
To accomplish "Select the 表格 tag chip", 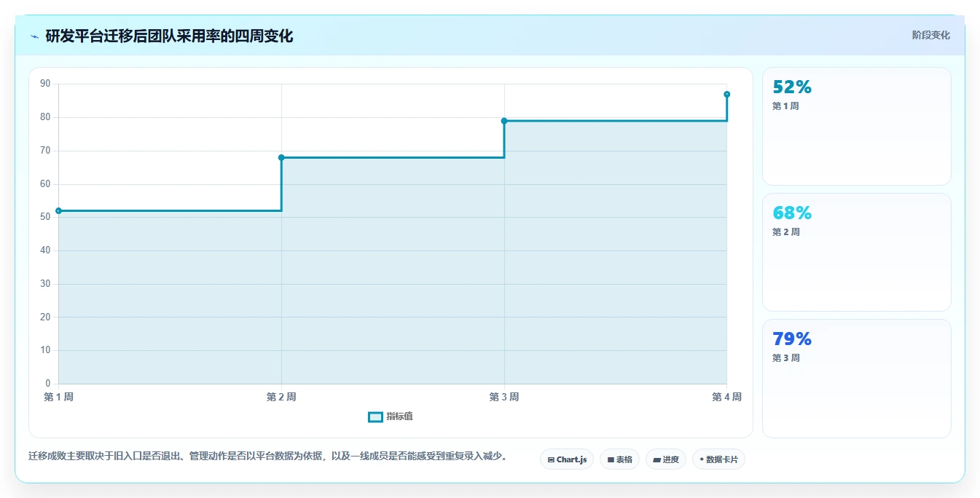I will click(x=619, y=459).
